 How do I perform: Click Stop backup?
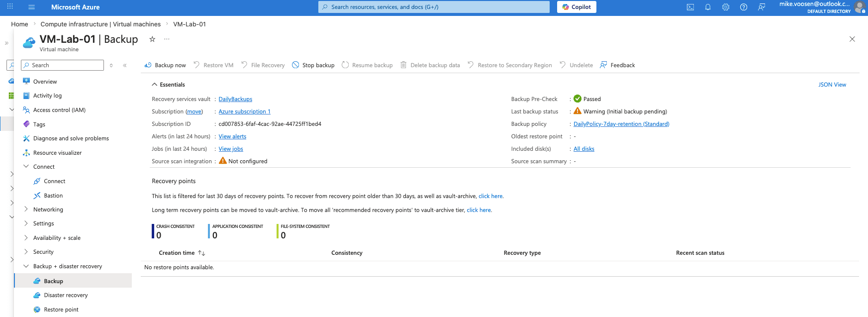tap(313, 65)
